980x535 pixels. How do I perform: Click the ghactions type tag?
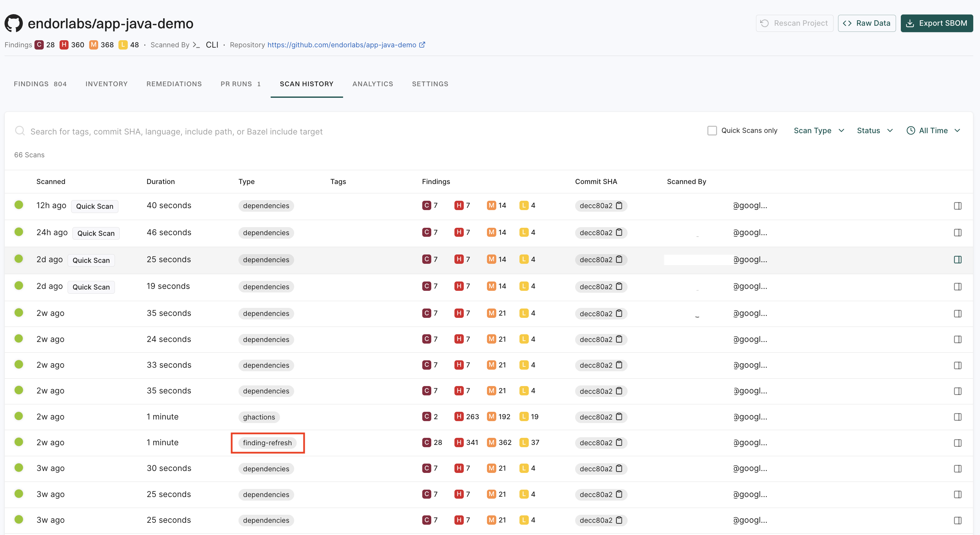pyautogui.click(x=259, y=417)
